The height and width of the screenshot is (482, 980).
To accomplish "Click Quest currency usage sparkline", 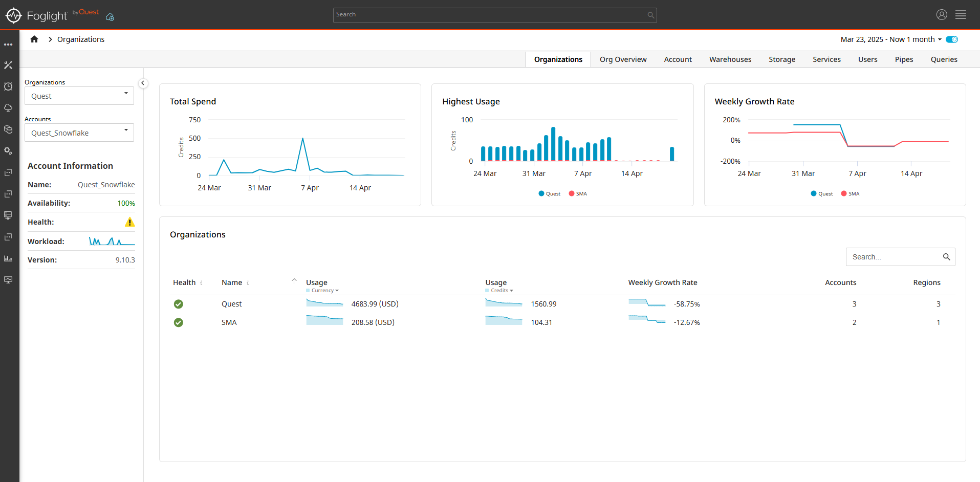I will click(x=324, y=303).
